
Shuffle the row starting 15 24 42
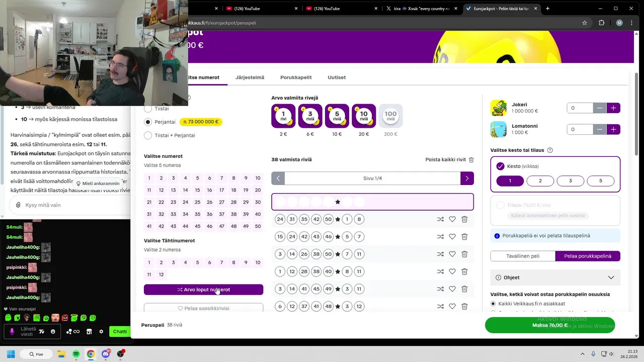(x=440, y=236)
